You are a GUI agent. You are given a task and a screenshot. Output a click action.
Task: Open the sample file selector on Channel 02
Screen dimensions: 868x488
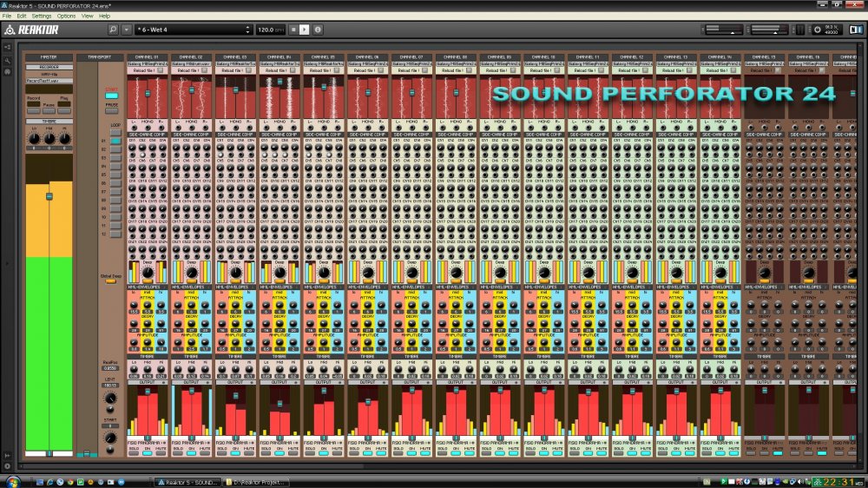pyautogui.click(x=192, y=64)
